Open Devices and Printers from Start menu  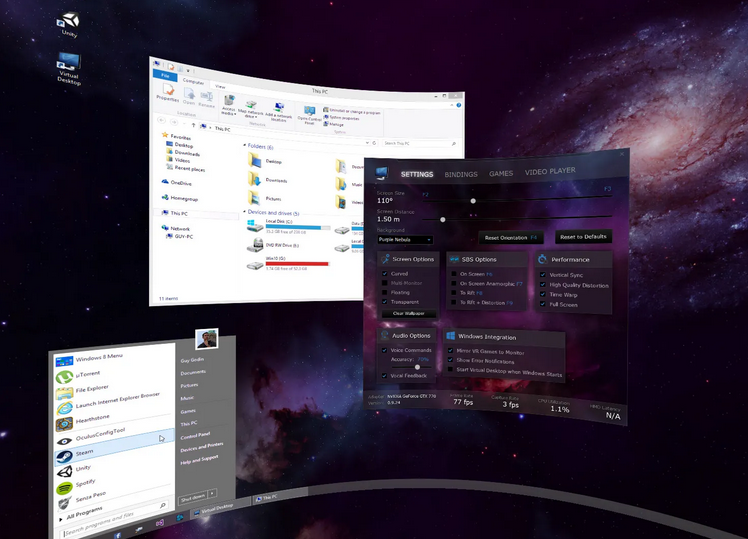(202, 447)
